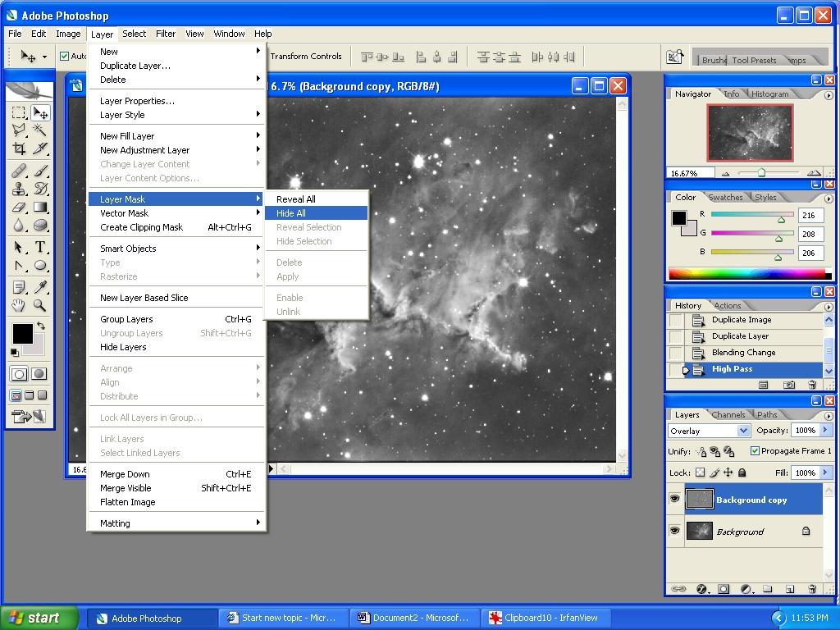Switch to the Histogram tab
This screenshot has height=630, width=840.
pyautogui.click(x=769, y=94)
